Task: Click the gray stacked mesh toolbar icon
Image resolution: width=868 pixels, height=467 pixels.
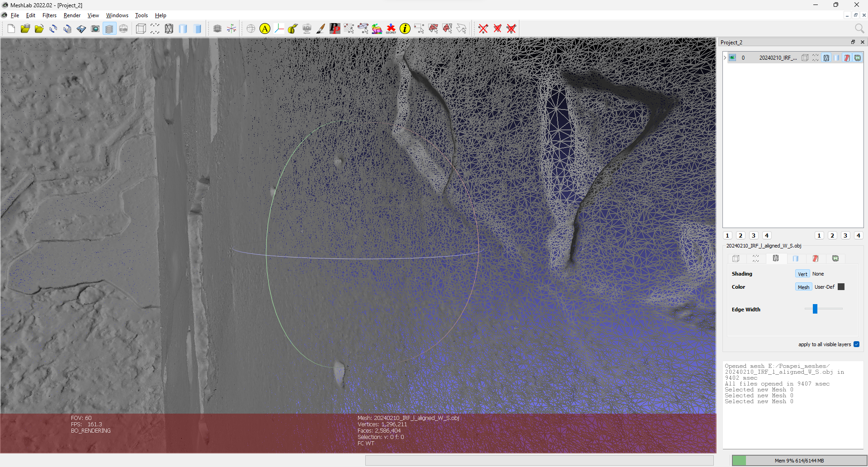Action: (x=217, y=29)
